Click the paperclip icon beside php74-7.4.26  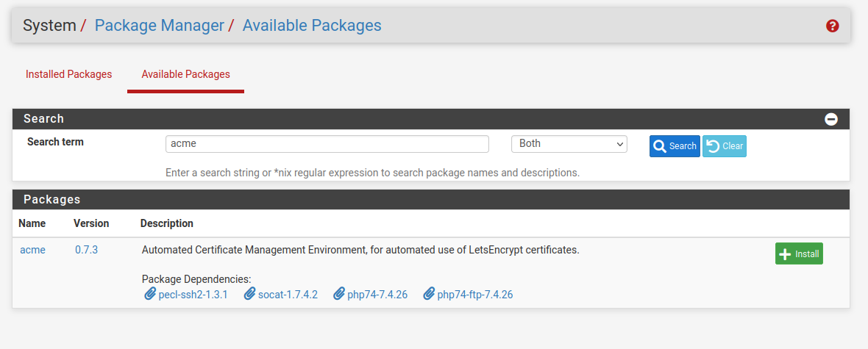tap(339, 295)
